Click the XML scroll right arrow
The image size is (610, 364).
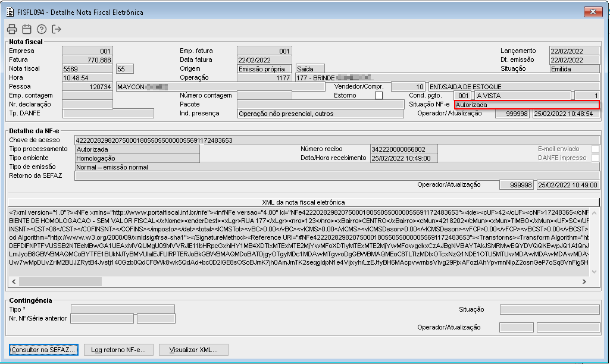point(584,281)
